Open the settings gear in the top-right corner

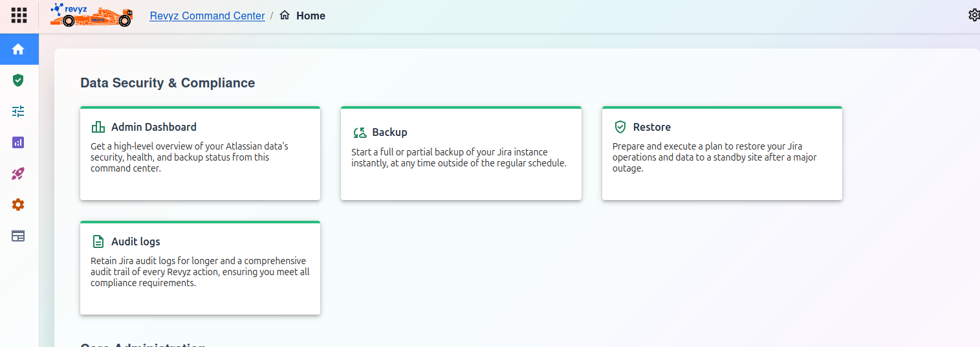pos(974,15)
